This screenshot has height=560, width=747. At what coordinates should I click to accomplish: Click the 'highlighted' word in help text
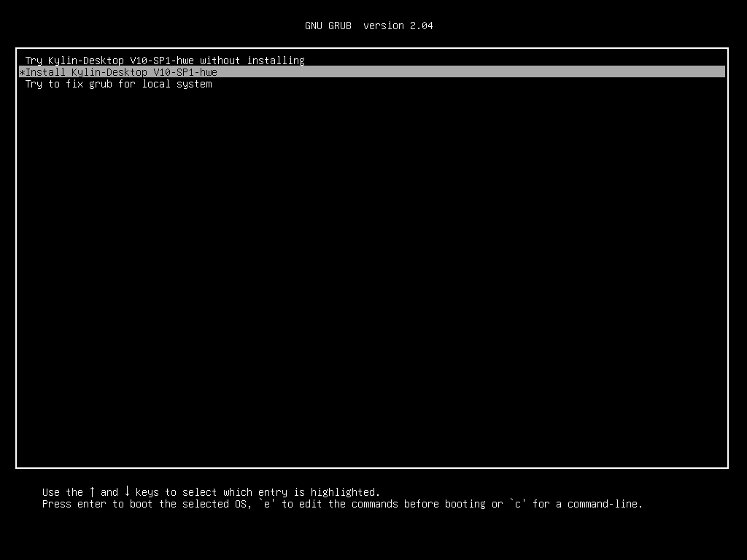[x=345, y=492]
